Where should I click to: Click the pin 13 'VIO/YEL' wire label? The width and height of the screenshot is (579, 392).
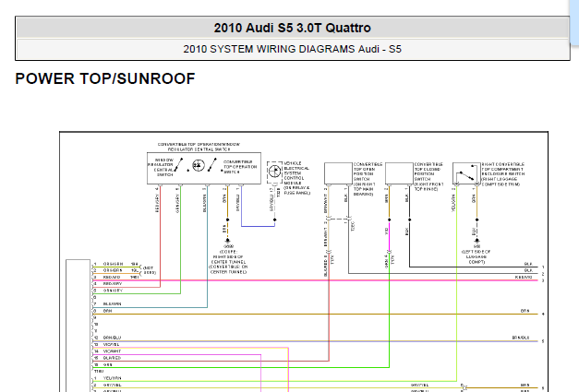[x=111, y=344]
